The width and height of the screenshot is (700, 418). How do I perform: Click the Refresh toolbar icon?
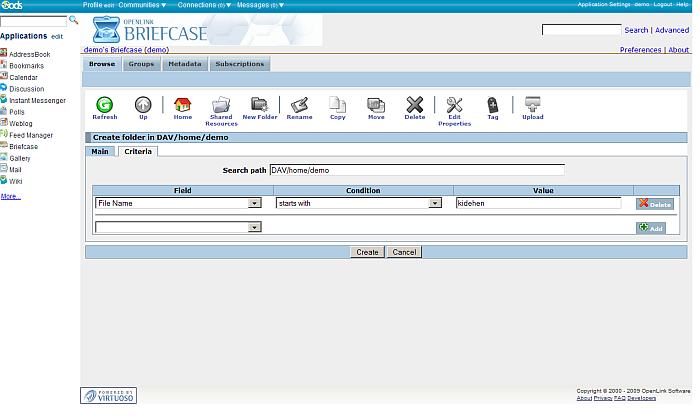pyautogui.click(x=104, y=104)
